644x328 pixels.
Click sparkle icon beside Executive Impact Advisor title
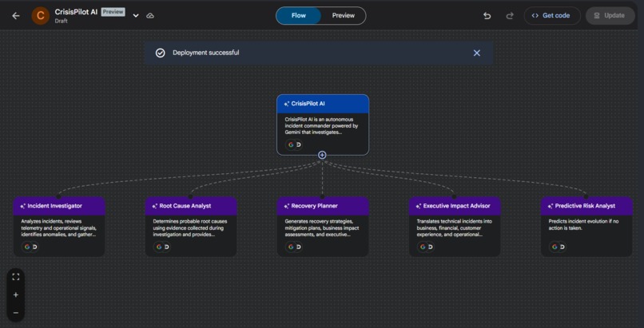[419, 206]
